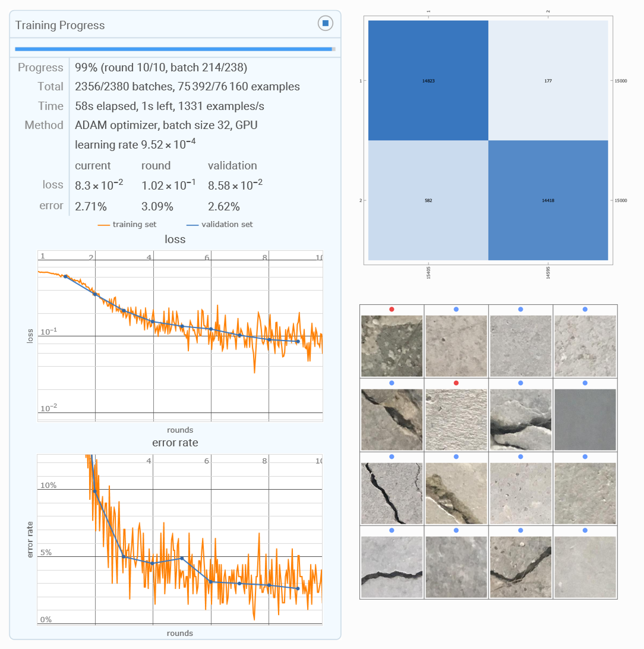Click the 'validation set' legend entry
This screenshot has width=644, height=649.
219,224
